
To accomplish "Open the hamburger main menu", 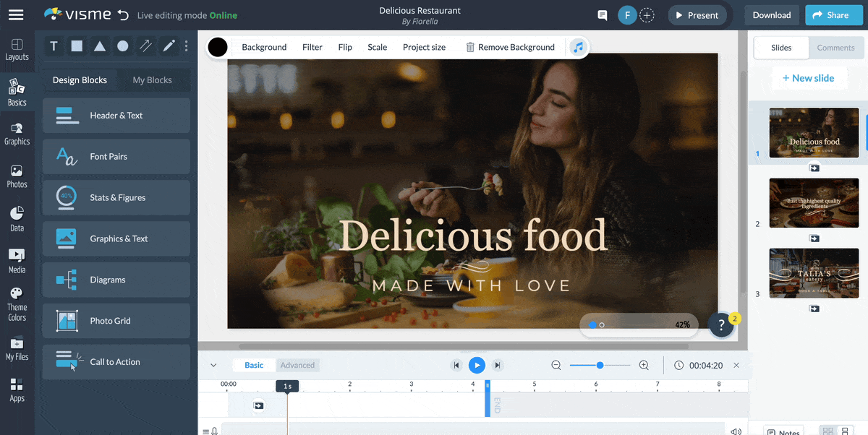I will tap(15, 15).
